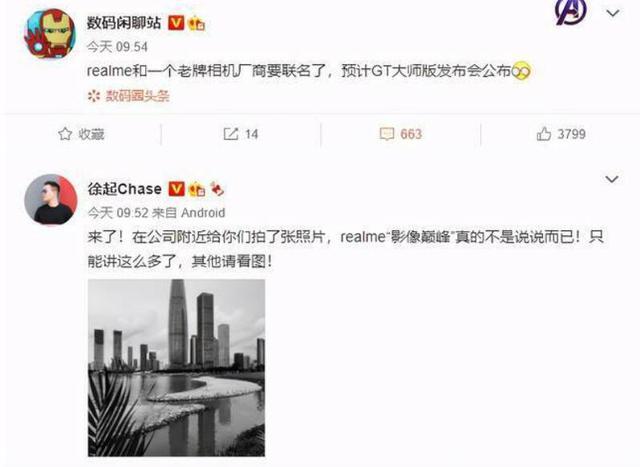Open 徐起Chase profile avatar
The height and width of the screenshot is (467, 640).
51,199
